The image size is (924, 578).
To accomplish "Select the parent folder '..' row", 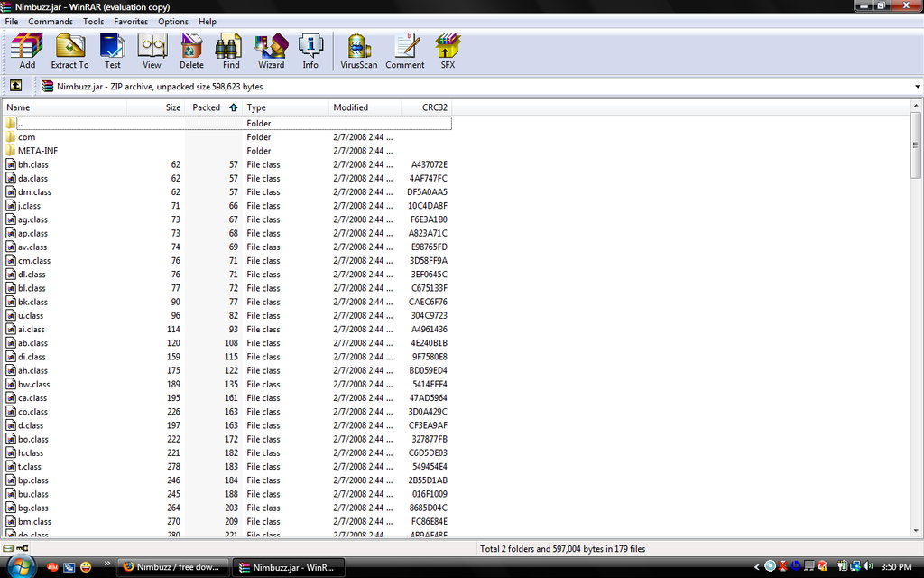I will click(227, 123).
